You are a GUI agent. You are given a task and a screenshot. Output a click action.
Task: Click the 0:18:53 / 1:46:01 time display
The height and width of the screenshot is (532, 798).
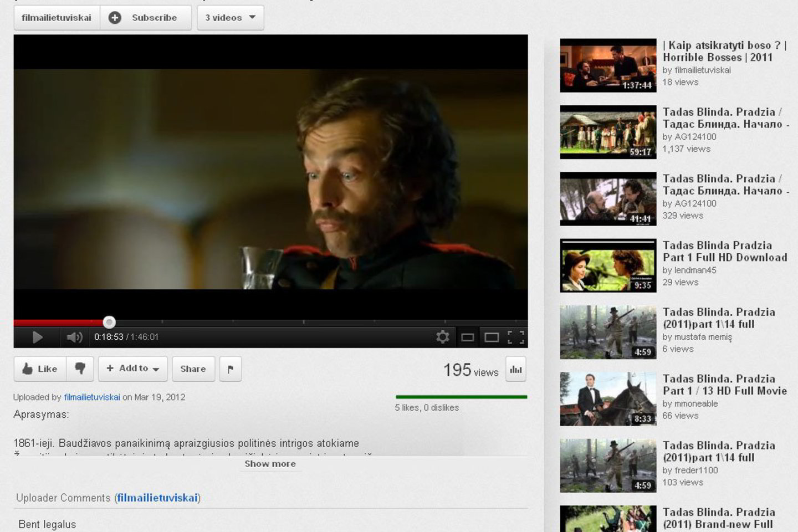(x=126, y=337)
